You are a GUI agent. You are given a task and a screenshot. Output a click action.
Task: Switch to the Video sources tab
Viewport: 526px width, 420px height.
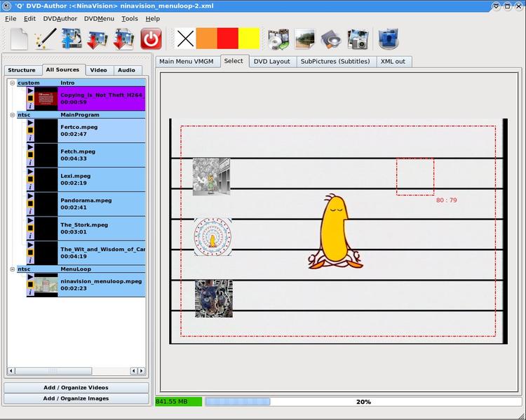click(99, 70)
